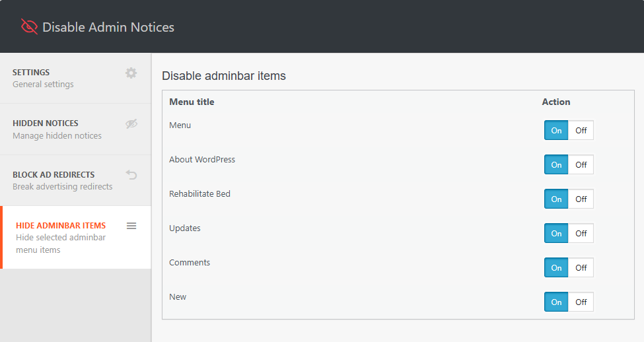Set About WordPress toggle to On
644x342 pixels.
[x=556, y=164]
